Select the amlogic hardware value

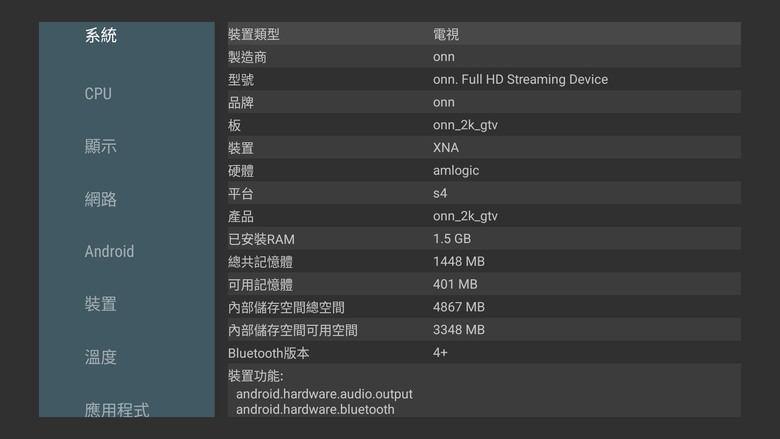coord(456,171)
